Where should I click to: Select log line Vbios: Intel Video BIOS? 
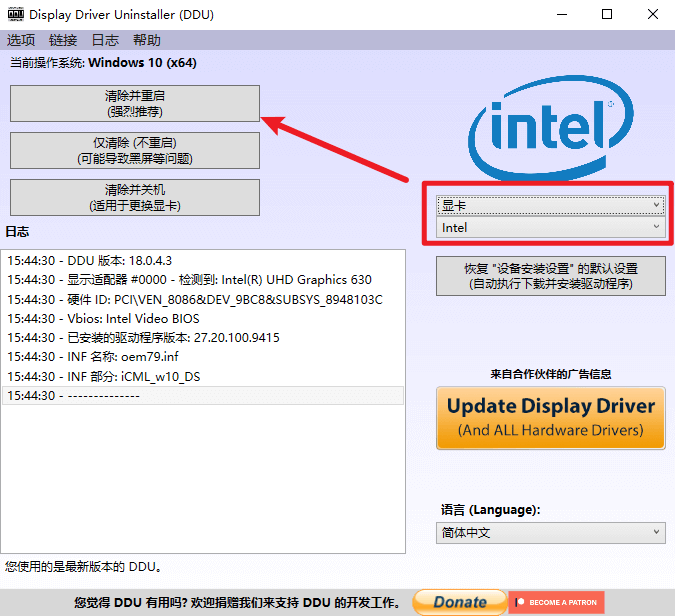(x=202, y=319)
